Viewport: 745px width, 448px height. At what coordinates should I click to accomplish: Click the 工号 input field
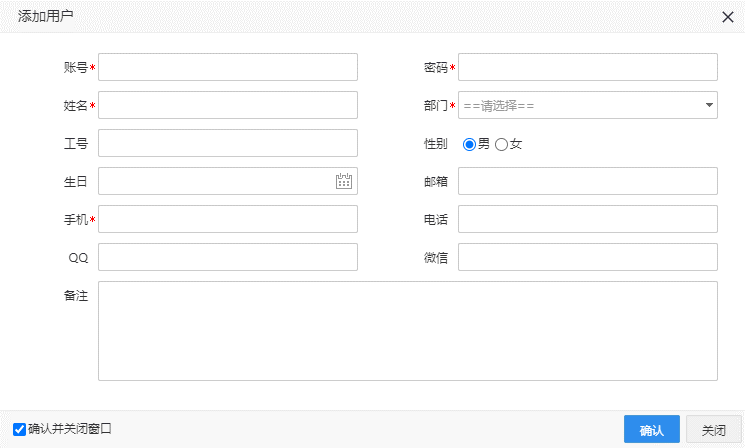[228, 143]
